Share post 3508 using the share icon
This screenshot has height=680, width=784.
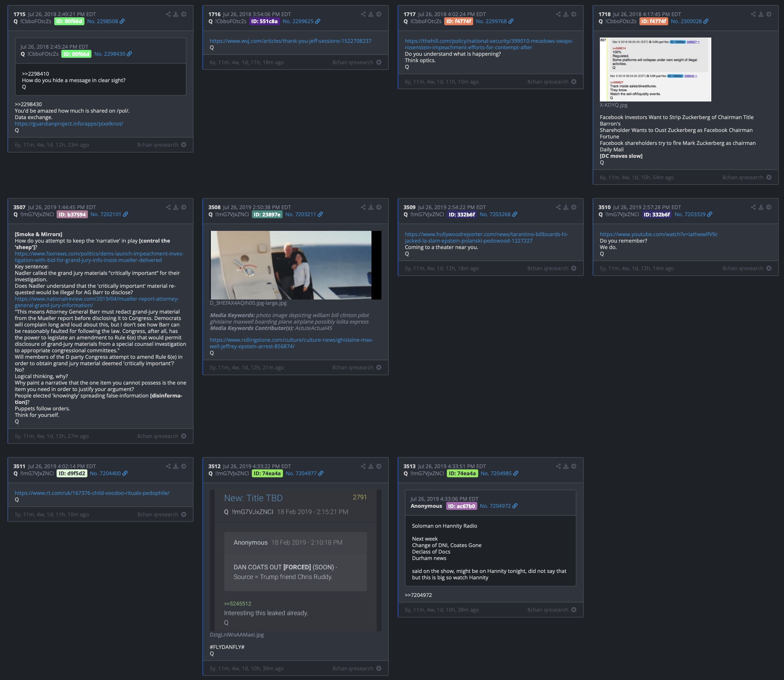point(363,208)
